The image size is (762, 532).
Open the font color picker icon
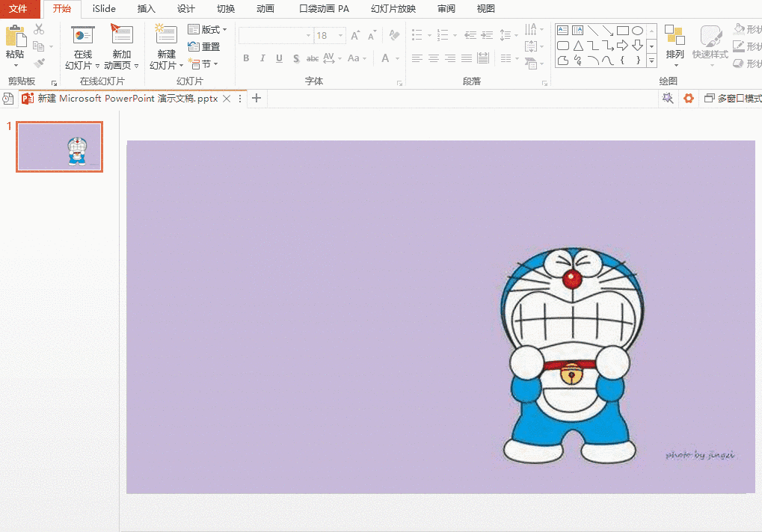click(x=387, y=58)
